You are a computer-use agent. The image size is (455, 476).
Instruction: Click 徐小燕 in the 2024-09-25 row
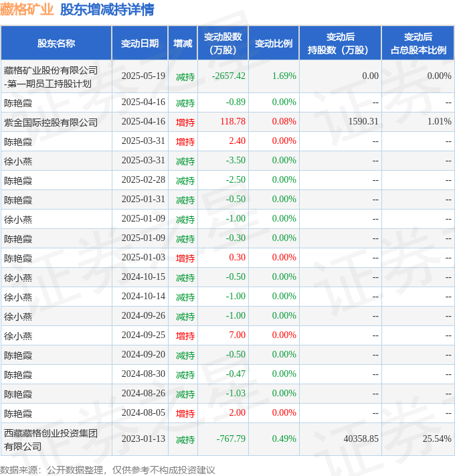pos(18,336)
